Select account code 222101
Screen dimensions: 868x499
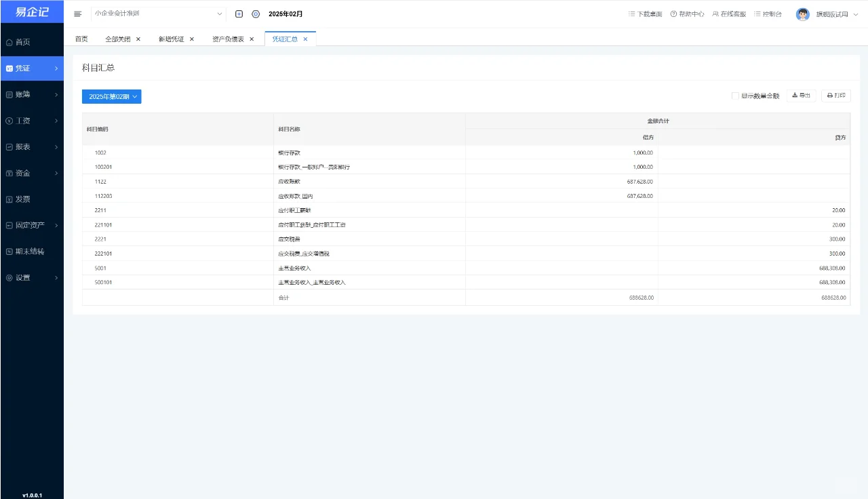click(104, 254)
